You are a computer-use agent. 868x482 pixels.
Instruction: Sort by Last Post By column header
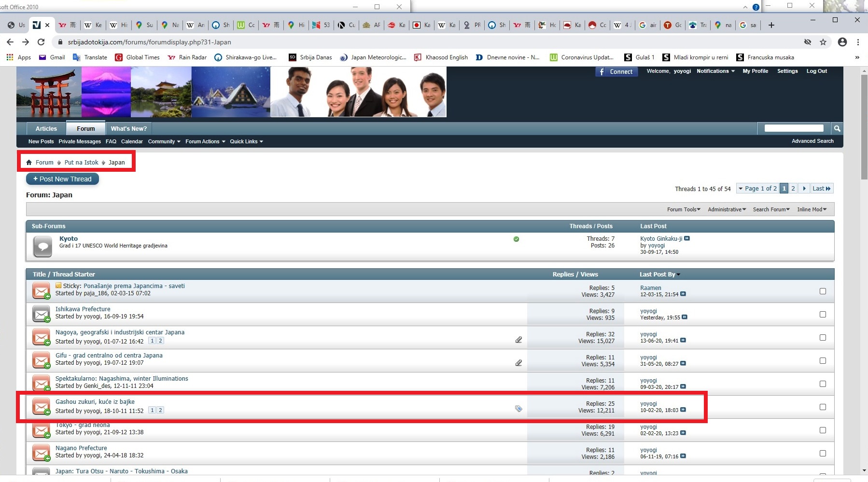pos(659,274)
